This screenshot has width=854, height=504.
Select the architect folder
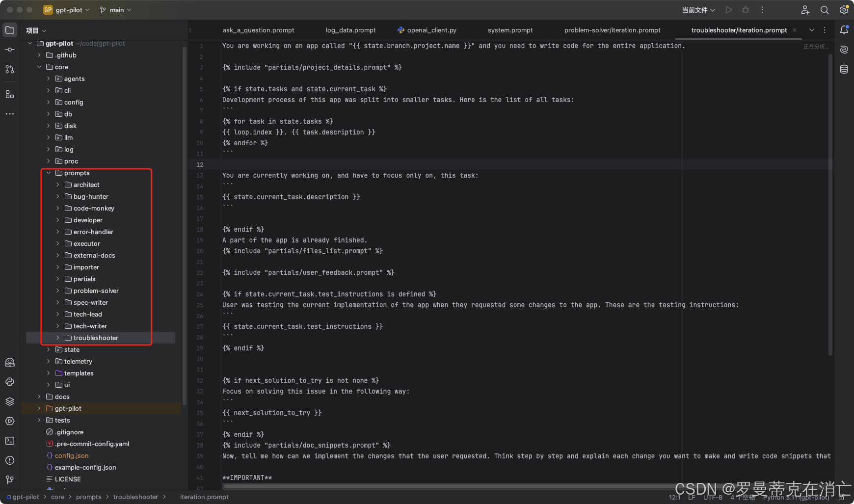tap(86, 185)
